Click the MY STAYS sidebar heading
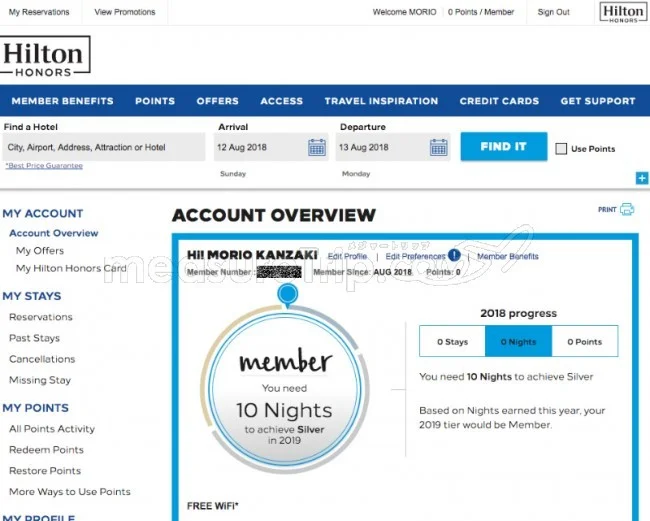Image resolution: width=650 pixels, height=521 pixels. (x=32, y=296)
